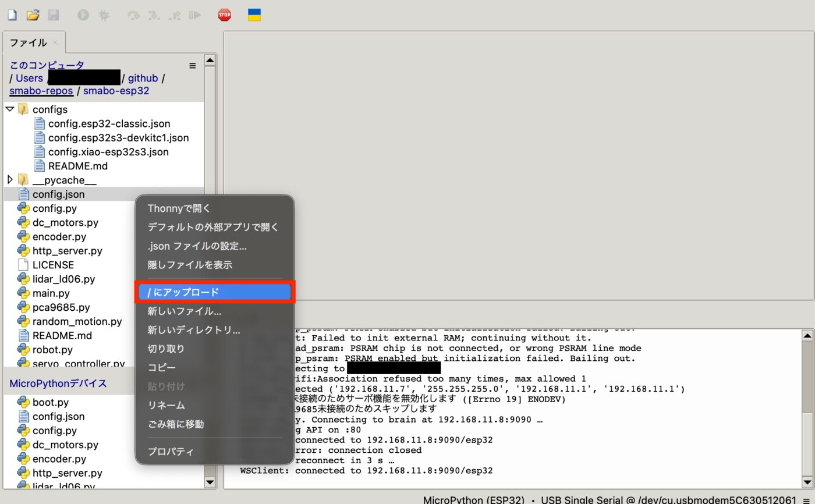The image size is (815, 504).
Task: Click the Step into toolbar icon
Action: [154, 15]
